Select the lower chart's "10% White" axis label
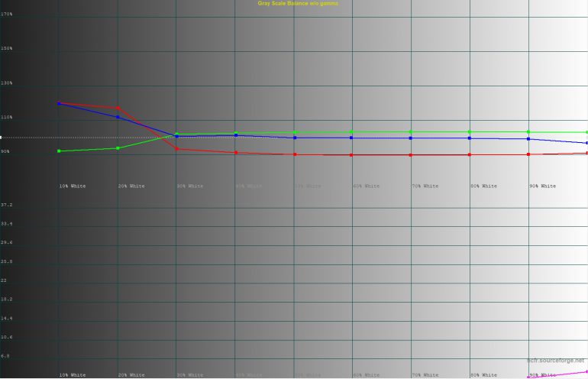This screenshot has height=379, width=588. 73,375
